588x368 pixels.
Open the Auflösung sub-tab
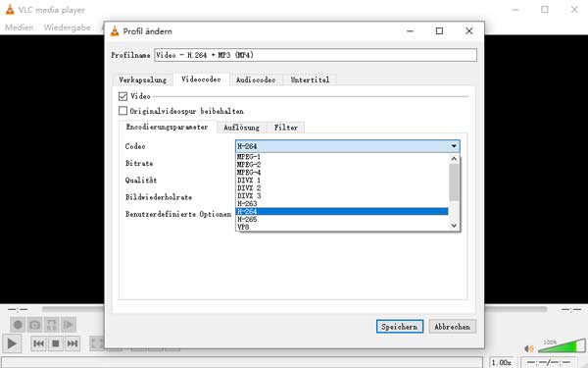pos(241,128)
